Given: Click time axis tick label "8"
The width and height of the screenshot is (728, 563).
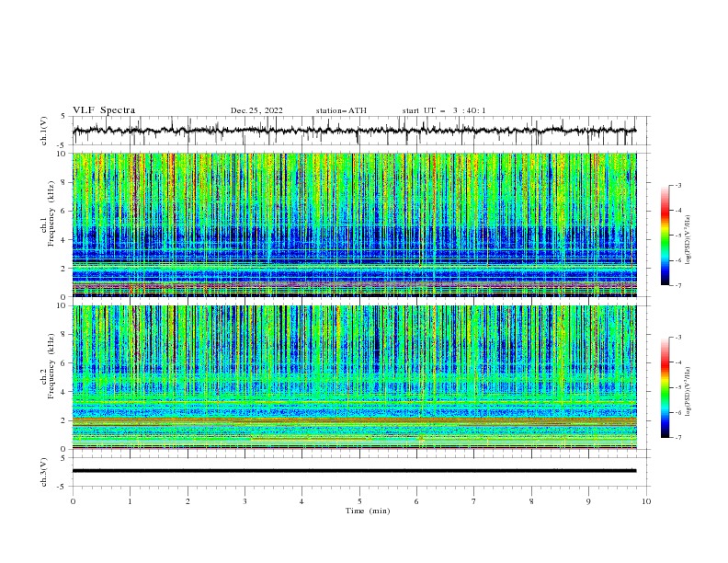Looking at the screenshot, I should tap(531, 501).
